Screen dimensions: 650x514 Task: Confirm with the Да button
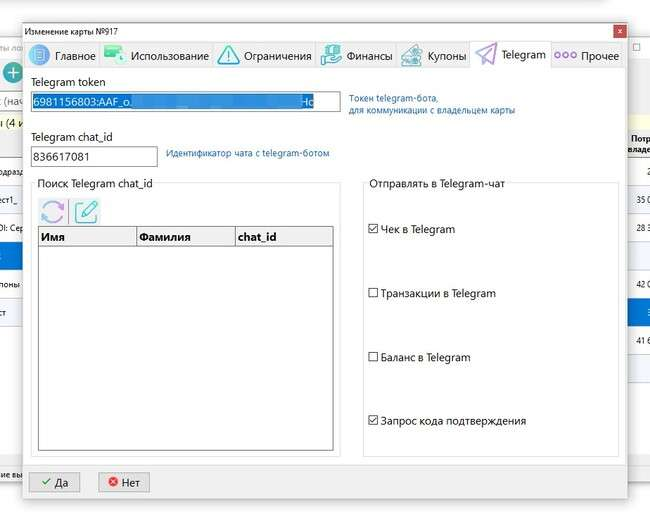pos(54,482)
